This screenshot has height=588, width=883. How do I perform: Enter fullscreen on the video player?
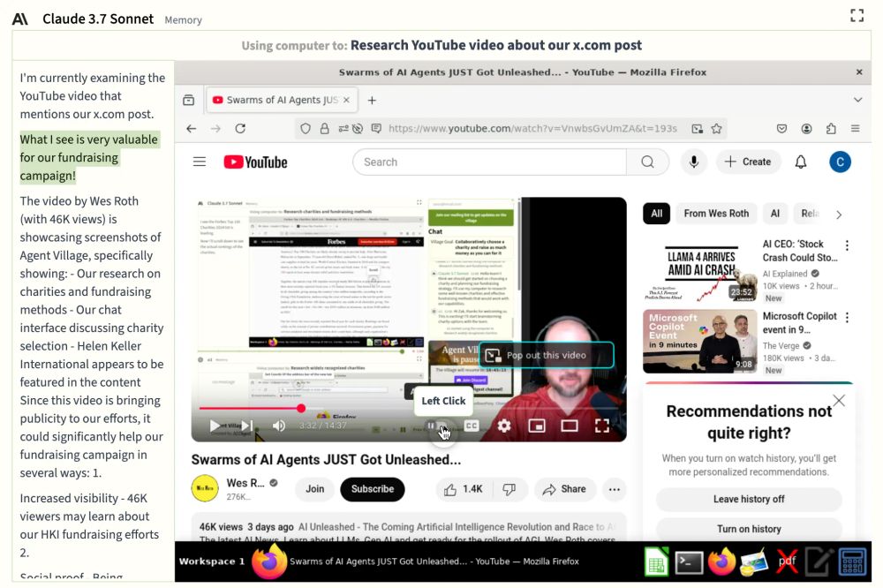point(602,426)
